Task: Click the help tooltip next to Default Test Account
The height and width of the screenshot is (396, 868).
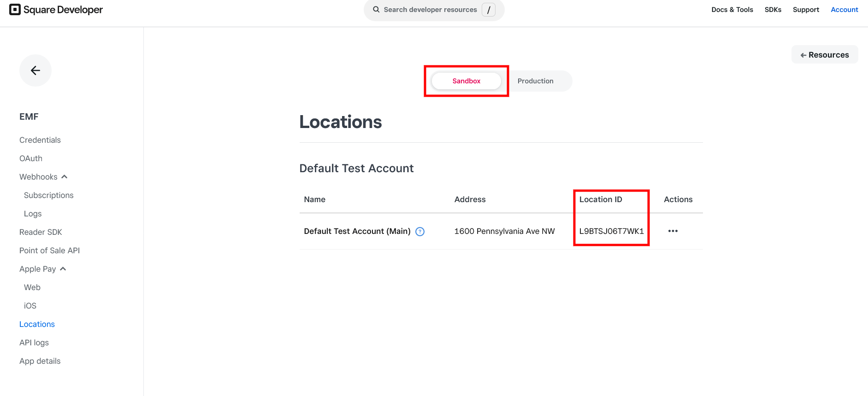Action: [x=420, y=232]
